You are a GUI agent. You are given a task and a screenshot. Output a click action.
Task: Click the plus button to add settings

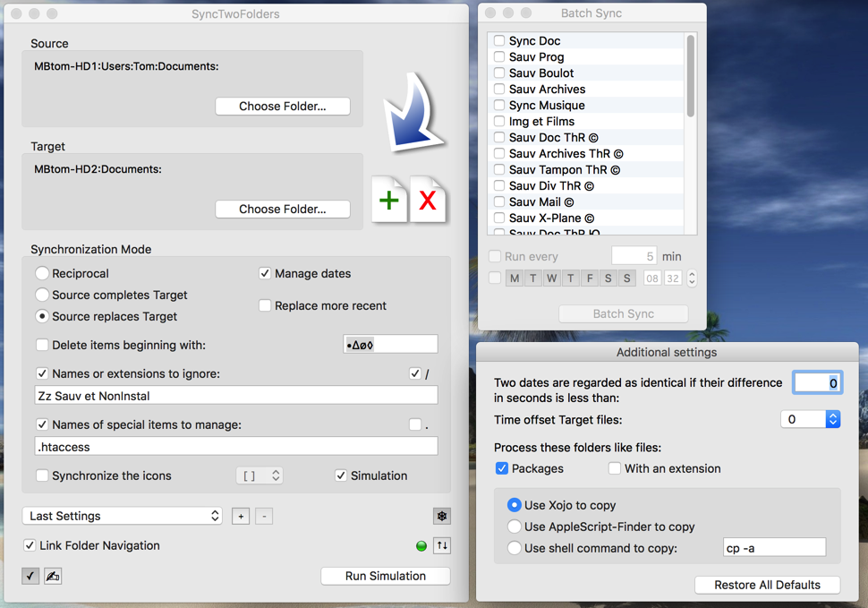coord(240,516)
